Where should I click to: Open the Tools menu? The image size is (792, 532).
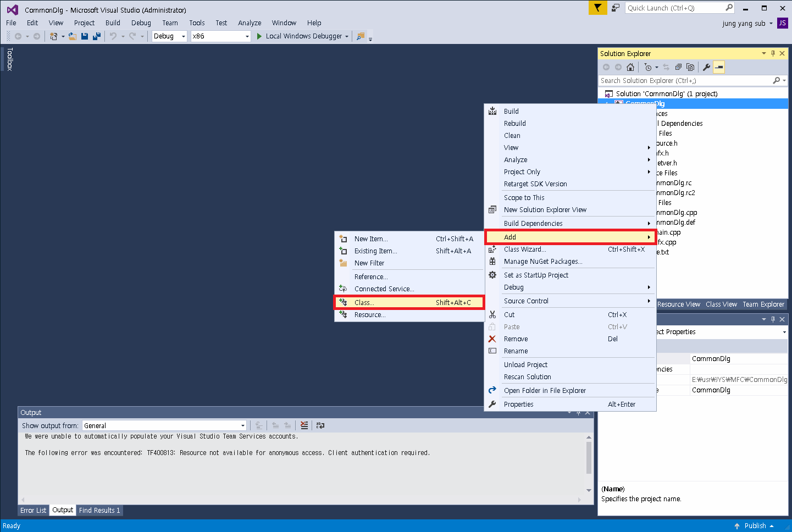[197, 23]
